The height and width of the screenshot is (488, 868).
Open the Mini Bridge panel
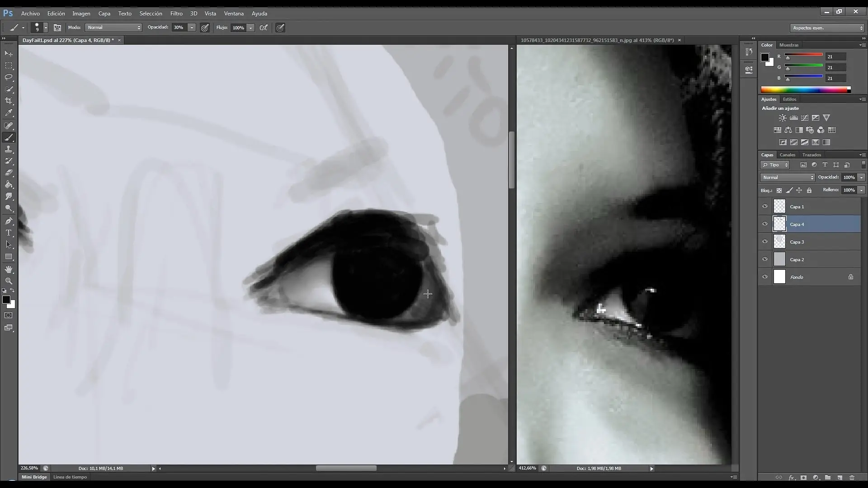(34, 477)
